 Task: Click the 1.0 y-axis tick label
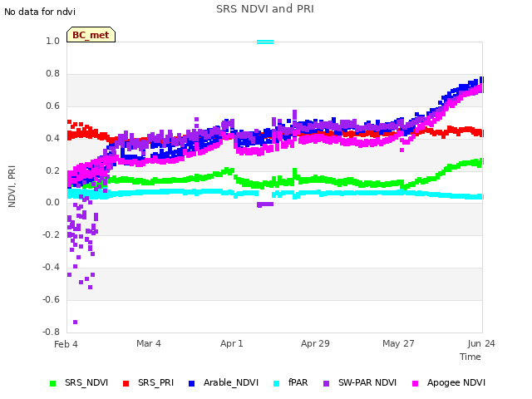pyautogui.click(x=52, y=42)
